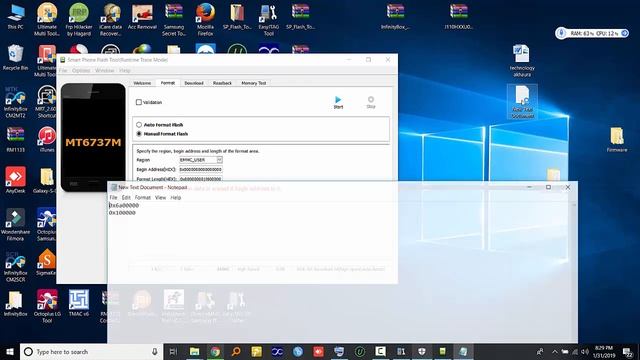Open File Explorer from taskbar
The width and height of the screenshot is (640, 360).
coord(194,351)
